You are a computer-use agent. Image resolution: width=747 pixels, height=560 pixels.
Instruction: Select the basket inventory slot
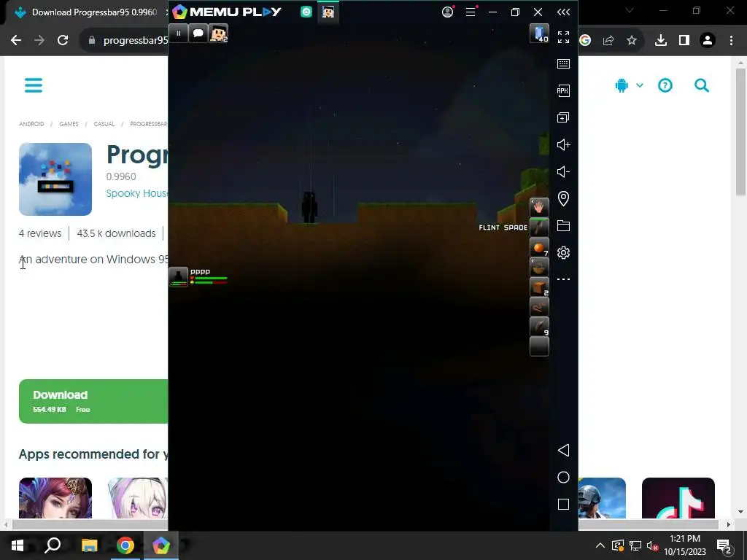pyautogui.click(x=539, y=268)
